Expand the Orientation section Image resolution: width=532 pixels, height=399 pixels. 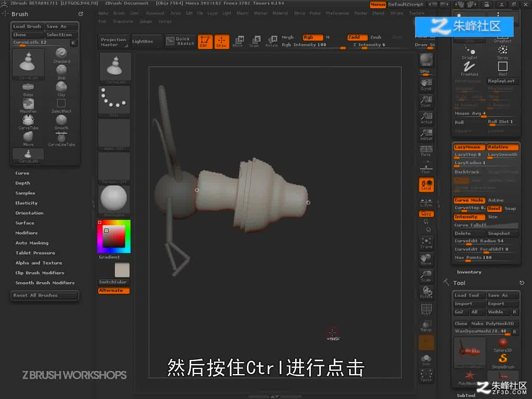coord(30,213)
